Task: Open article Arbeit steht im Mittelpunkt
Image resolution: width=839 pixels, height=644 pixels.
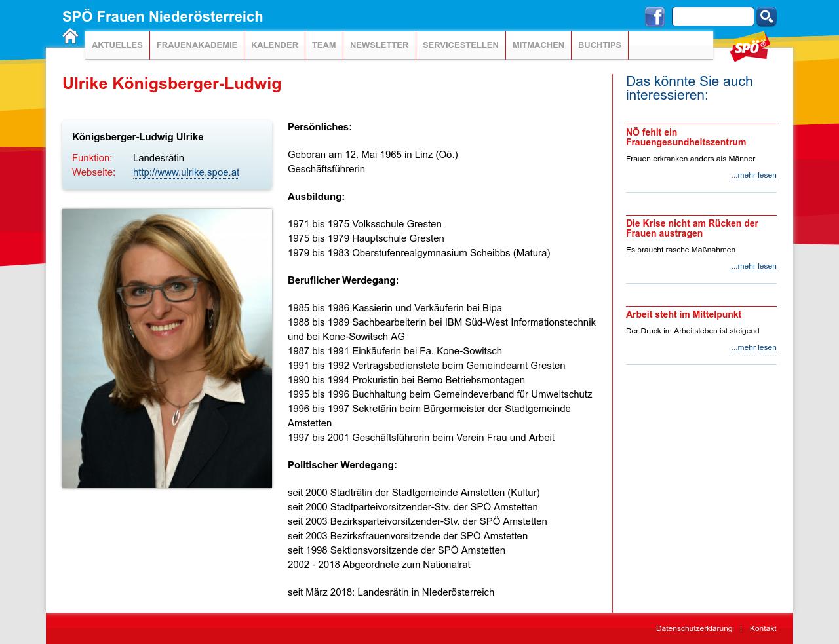Action: pos(684,314)
